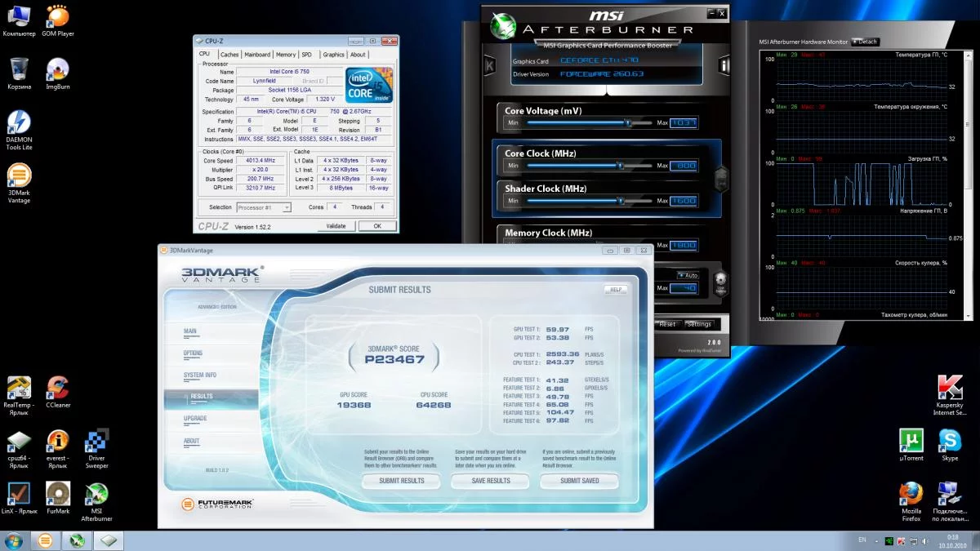Screen dimensions: 980x551
Task: Open Processor #1 selection dropdown in CPU-Z
Action: tap(264, 207)
